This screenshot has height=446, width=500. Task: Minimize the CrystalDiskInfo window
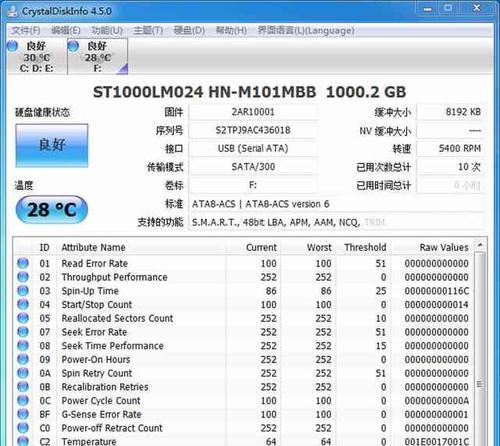(x=428, y=9)
